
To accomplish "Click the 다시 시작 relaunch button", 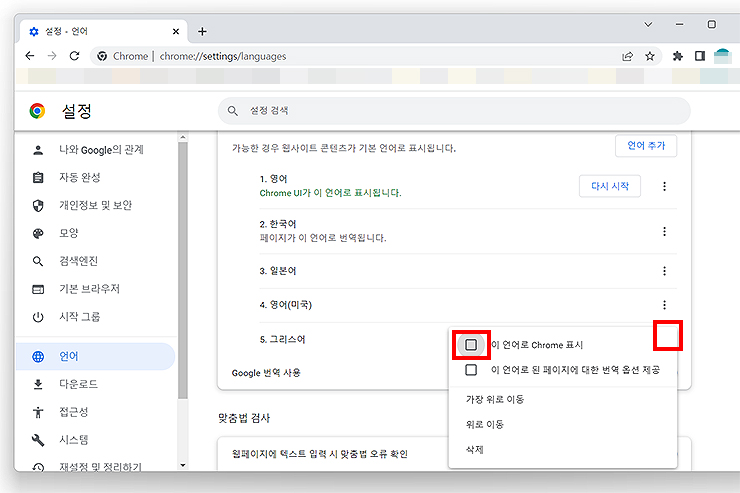I will point(610,186).
